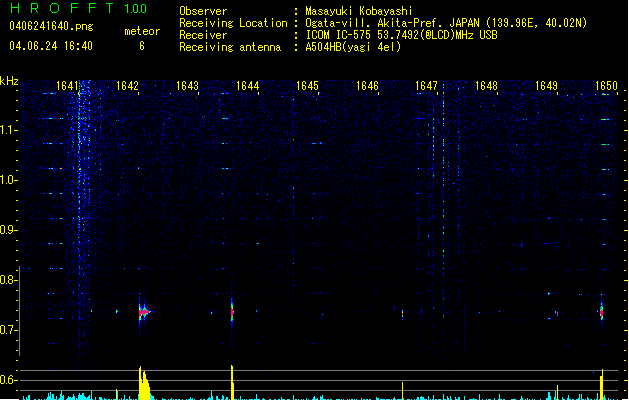
Task: Click the version number 1.00
Action: (x=136, y=9)
